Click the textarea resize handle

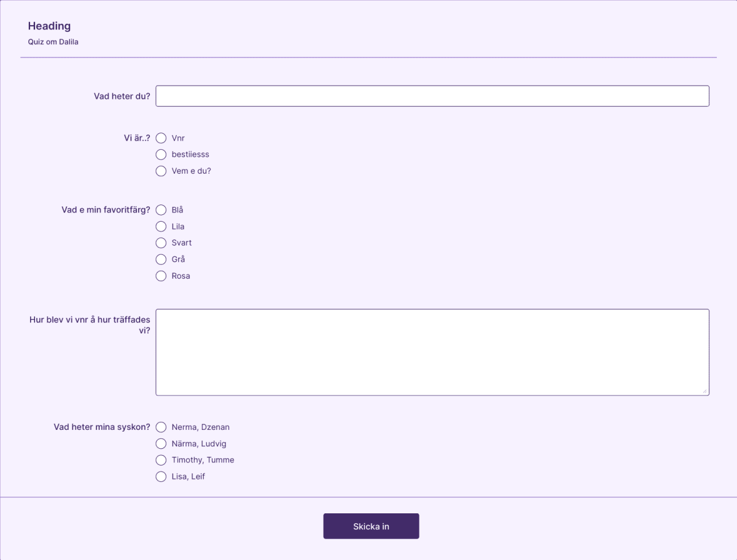(x=705, y=391)
